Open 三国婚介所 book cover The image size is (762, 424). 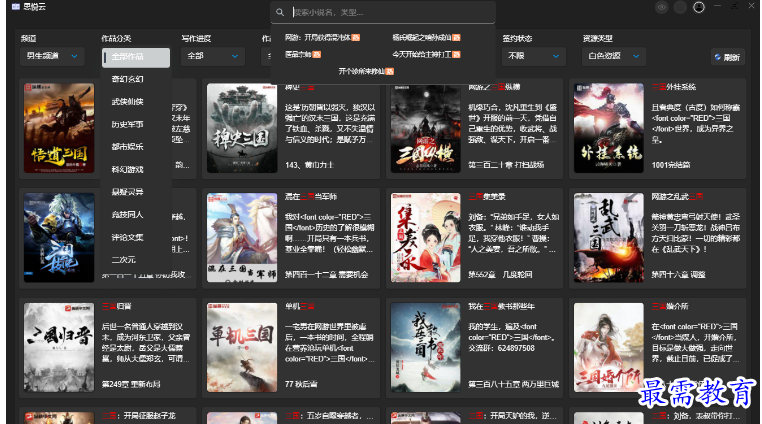click(x=609, y=348)
